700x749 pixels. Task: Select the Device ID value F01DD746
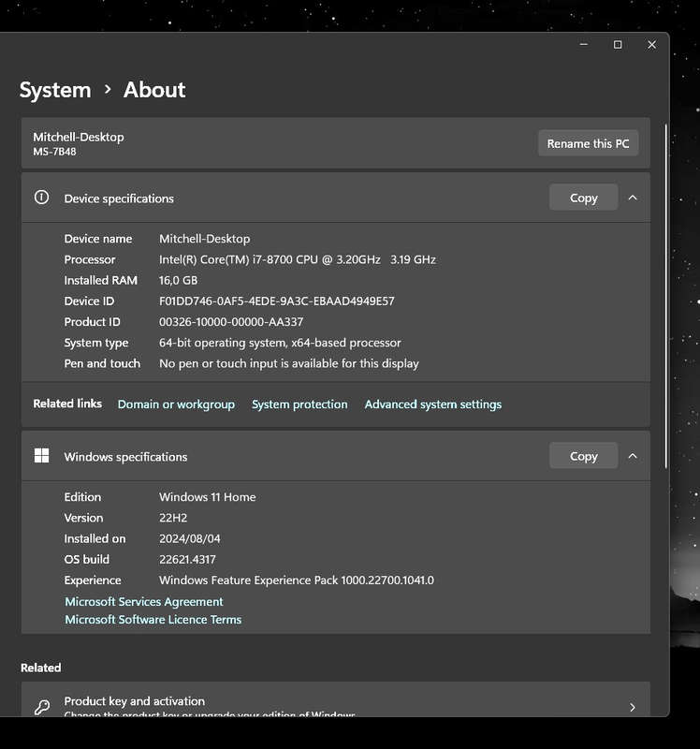click(x=277, y=301)
